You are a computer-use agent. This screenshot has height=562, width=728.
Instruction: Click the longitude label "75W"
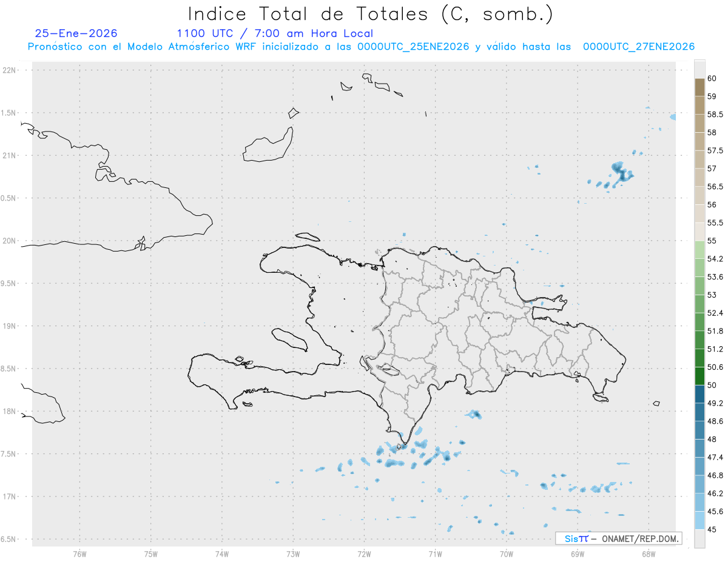[150, 554]
